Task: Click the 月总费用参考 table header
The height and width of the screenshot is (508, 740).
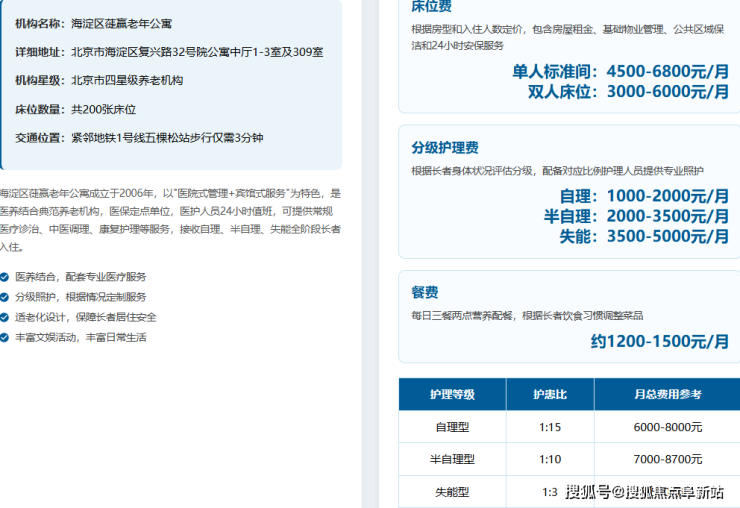Action: click(667, 395)
